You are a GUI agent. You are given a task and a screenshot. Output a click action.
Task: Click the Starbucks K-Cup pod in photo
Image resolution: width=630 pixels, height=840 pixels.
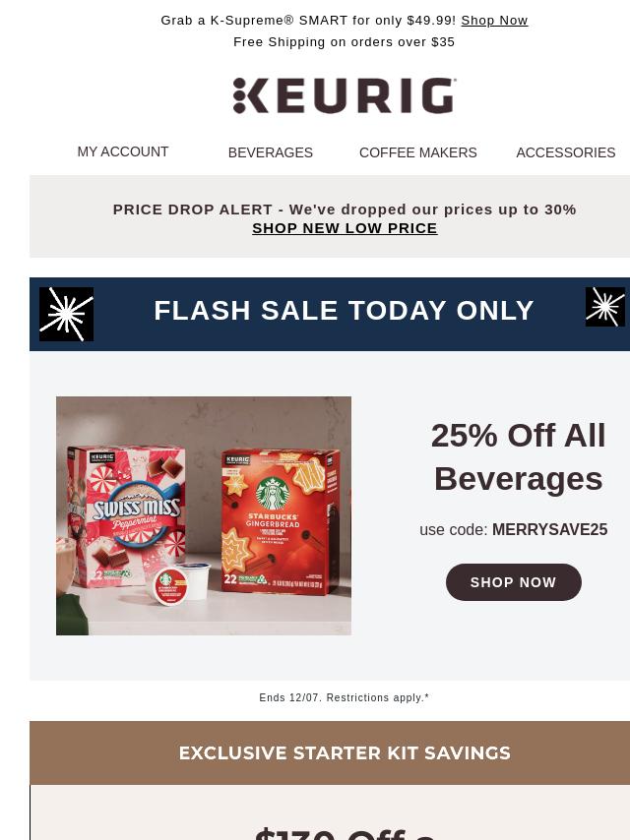tap(170, 585)
